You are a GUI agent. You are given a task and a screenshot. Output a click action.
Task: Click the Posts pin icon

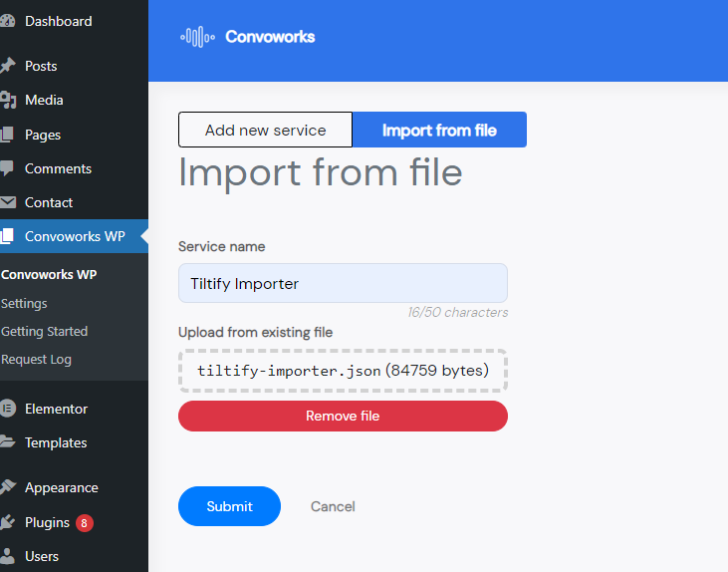(x=7, y=66)
